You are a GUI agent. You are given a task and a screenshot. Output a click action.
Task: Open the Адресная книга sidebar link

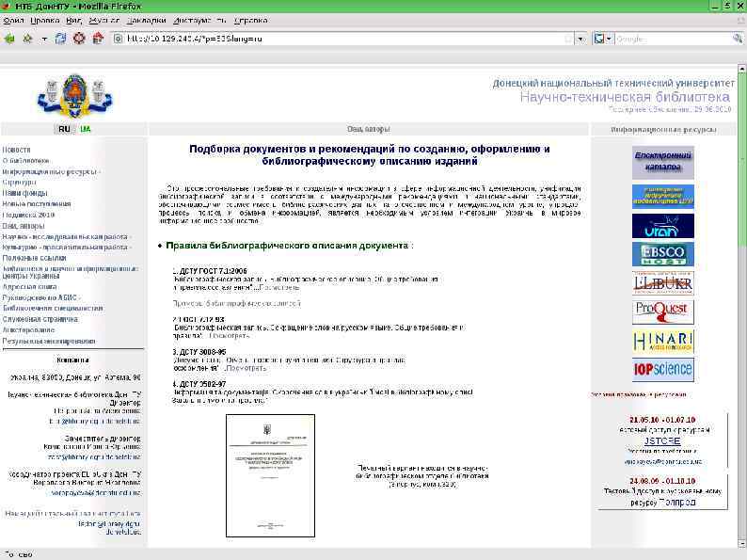[x=30, y=287]
